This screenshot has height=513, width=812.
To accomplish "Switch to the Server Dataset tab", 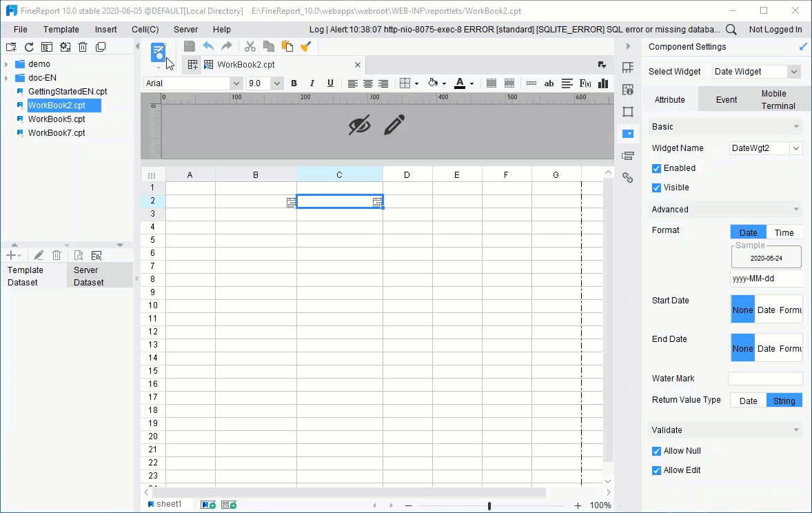I will (x=100, y=276).
